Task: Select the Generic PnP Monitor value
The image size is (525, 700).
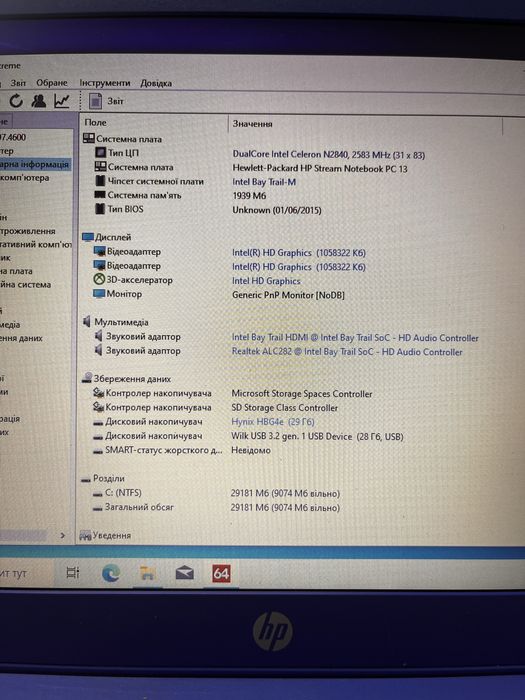Action: (288, 295)
